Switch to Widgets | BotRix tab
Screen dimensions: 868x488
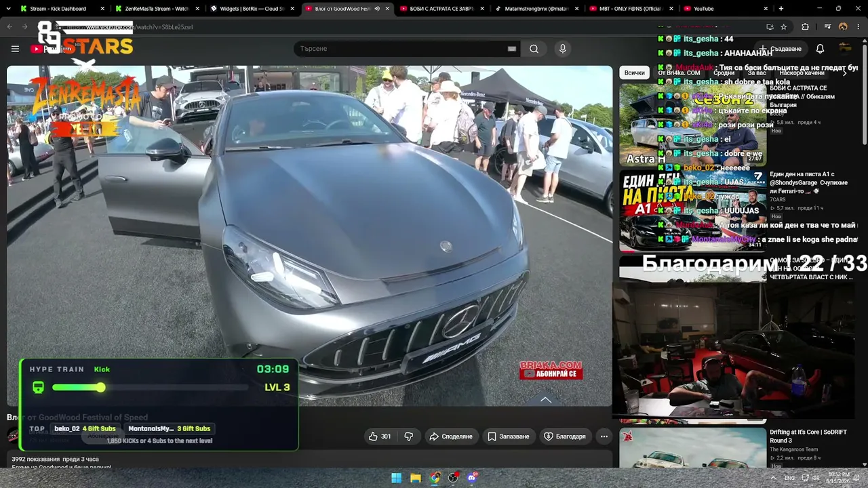pyautogui.click(x=252, y=9)
